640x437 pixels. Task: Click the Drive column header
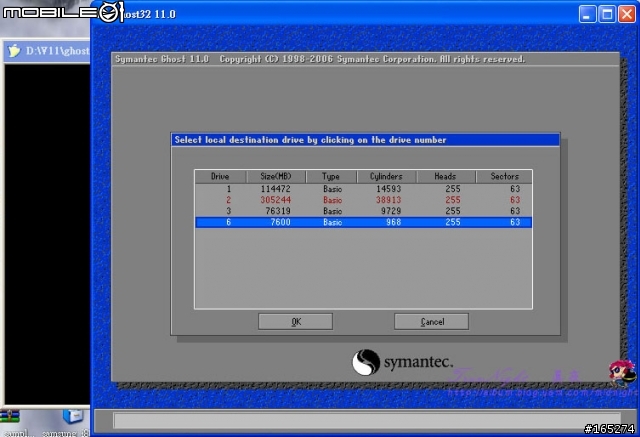click(220, 177)
